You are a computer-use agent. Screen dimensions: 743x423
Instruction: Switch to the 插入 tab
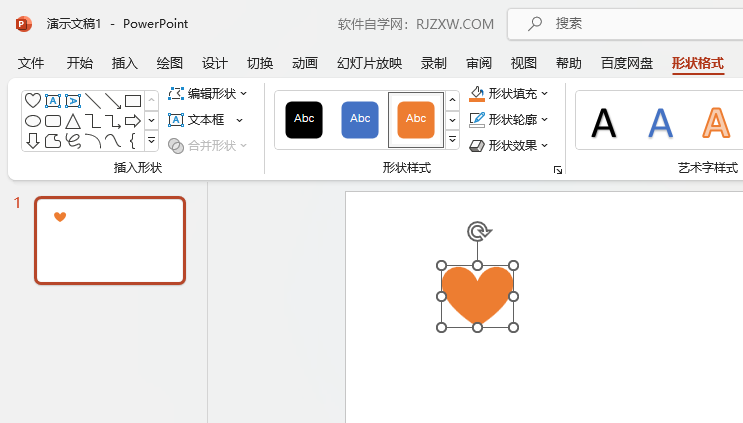125,63
